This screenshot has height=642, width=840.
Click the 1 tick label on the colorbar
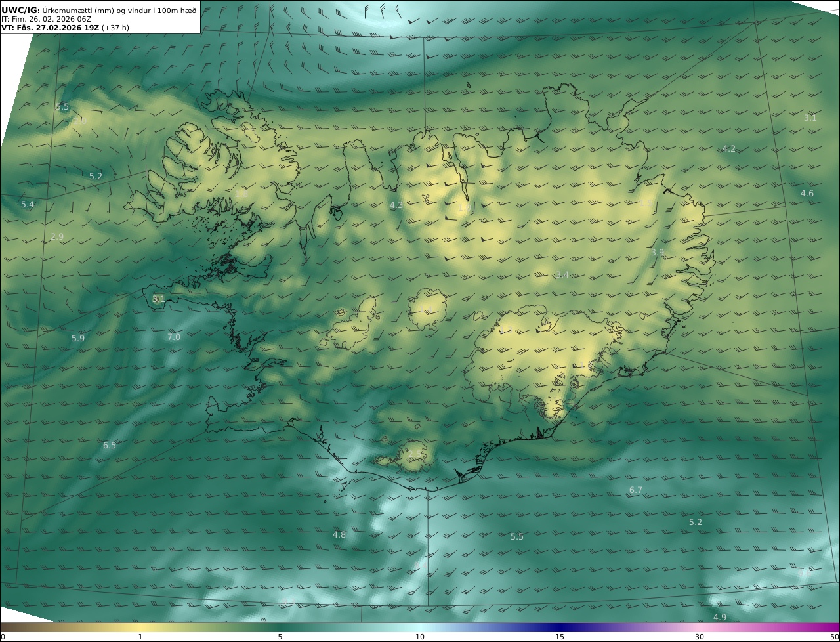140,637
